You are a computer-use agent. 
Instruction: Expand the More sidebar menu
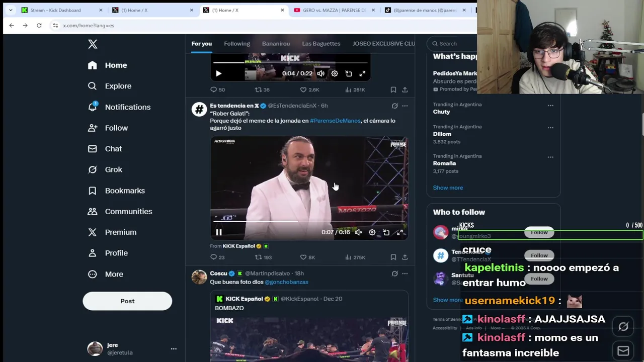pos(106,274)
